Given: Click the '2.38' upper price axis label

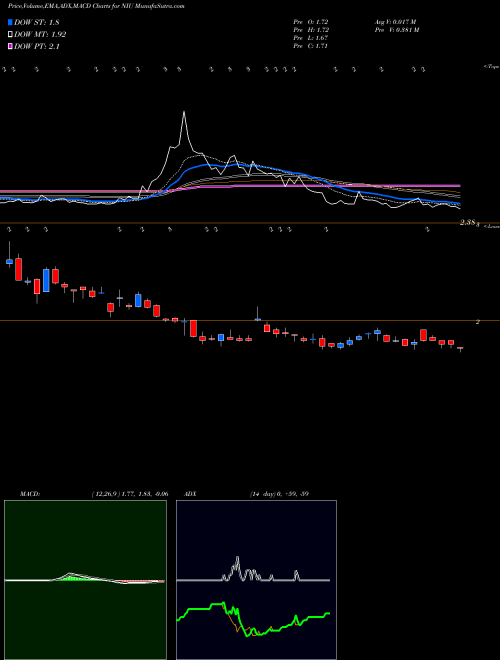Looking at the screenshot, I should point(468,223).
